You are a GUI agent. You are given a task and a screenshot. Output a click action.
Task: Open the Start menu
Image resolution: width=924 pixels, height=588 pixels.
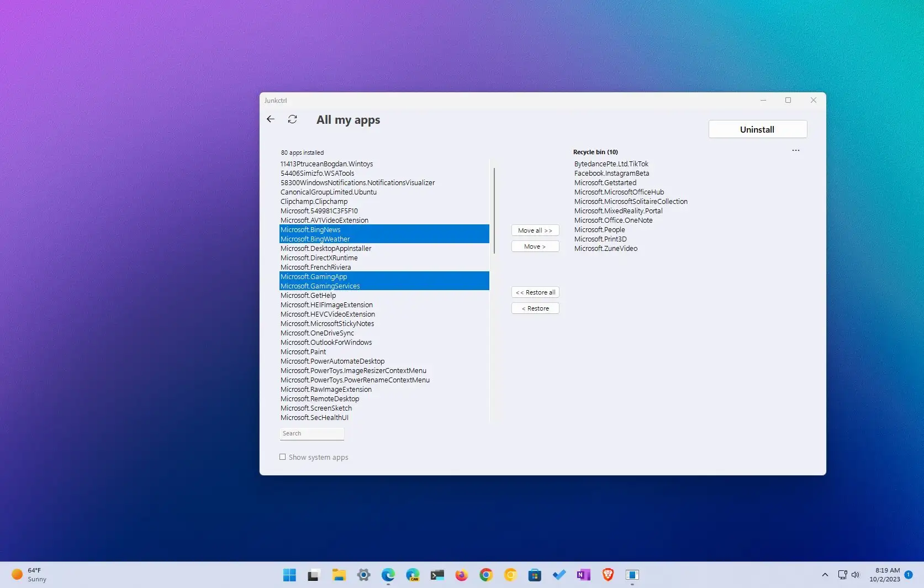tap(289, 575)
